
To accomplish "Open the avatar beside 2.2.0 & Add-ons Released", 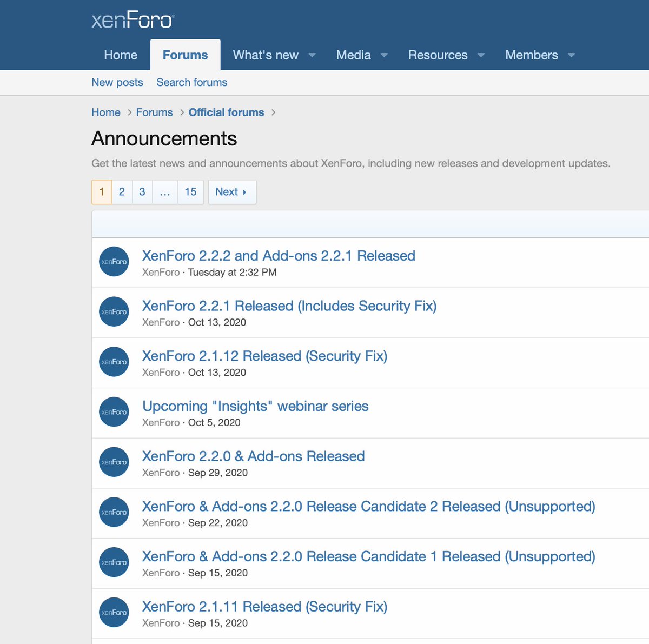I will (x=114, y=462).
